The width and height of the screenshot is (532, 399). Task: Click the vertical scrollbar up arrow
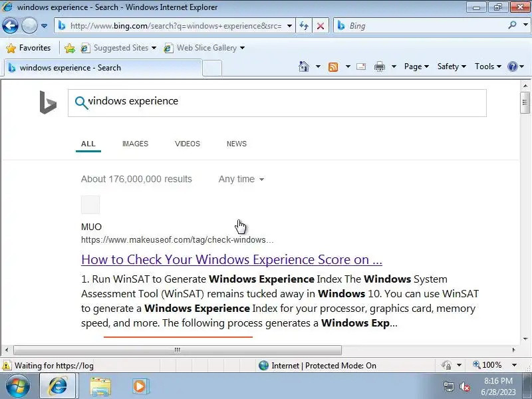[525, 86]
